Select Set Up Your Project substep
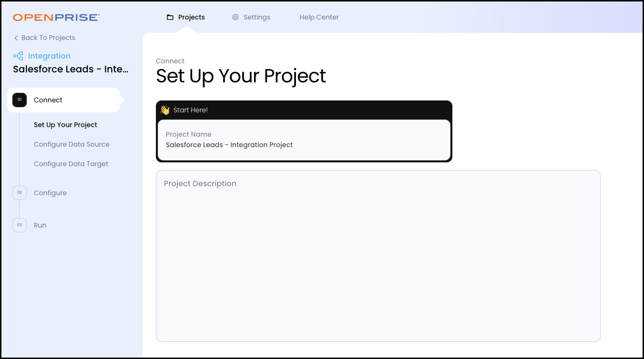The image size is (644, 359). click(x=65, y=125)
